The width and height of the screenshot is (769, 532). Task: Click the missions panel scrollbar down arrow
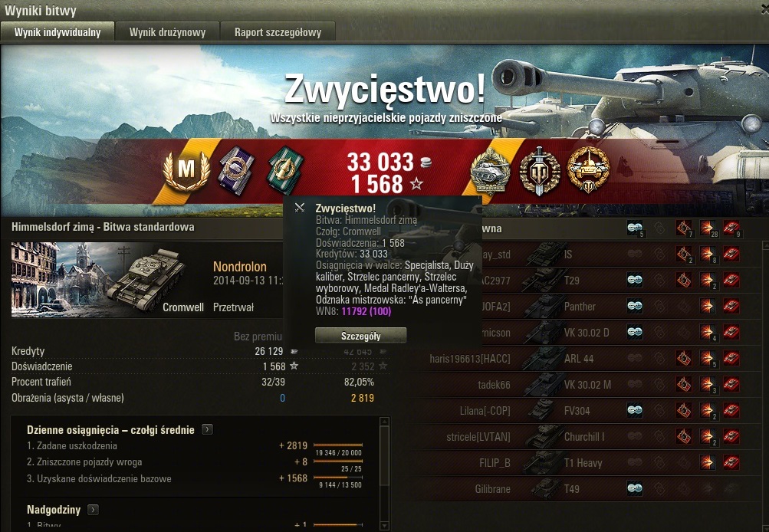[385, 526]
